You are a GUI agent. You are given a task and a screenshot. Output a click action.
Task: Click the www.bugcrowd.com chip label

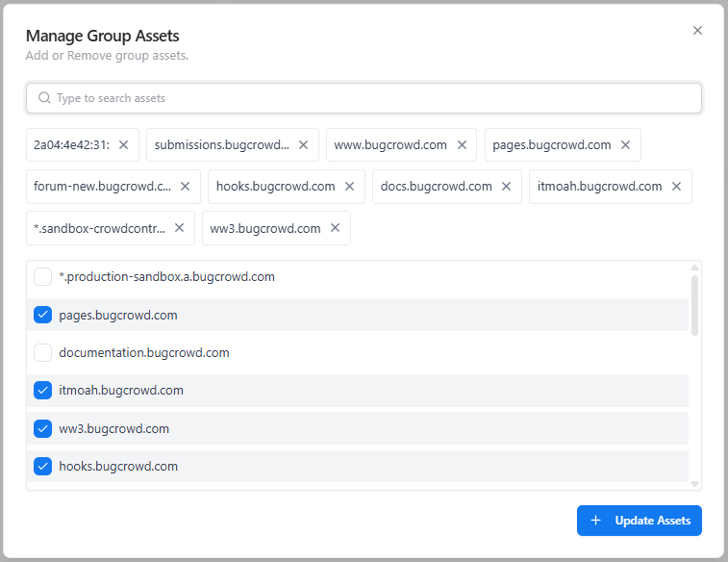click(x=390, y=145)
